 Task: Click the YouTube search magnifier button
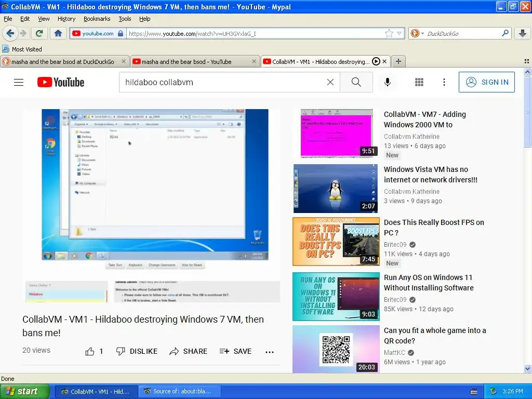point(356,82)
